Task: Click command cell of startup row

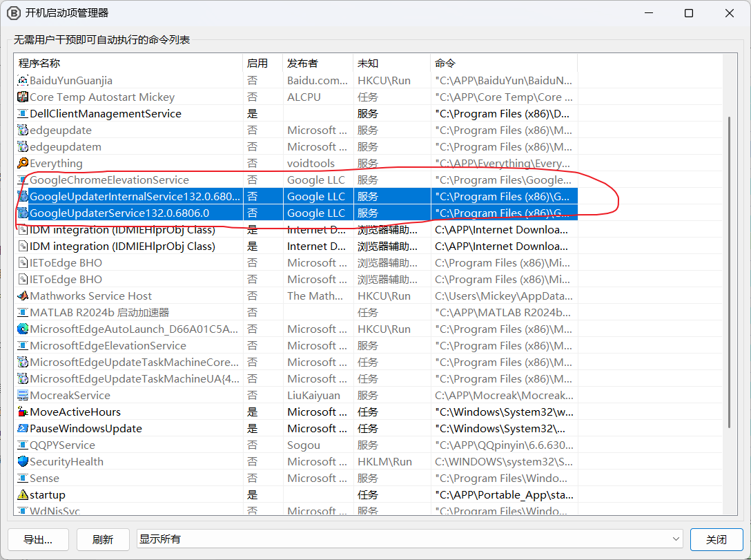Action: tap(504, 495)
